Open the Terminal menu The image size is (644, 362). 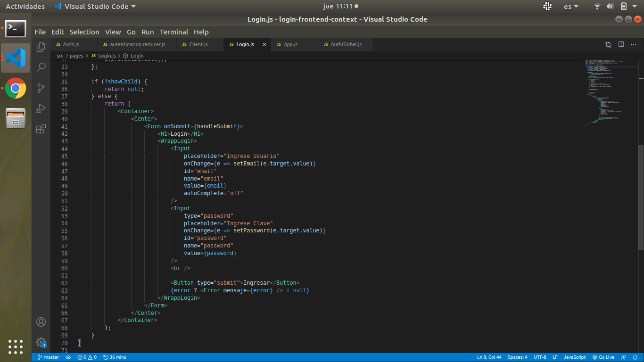click(174, 32)
